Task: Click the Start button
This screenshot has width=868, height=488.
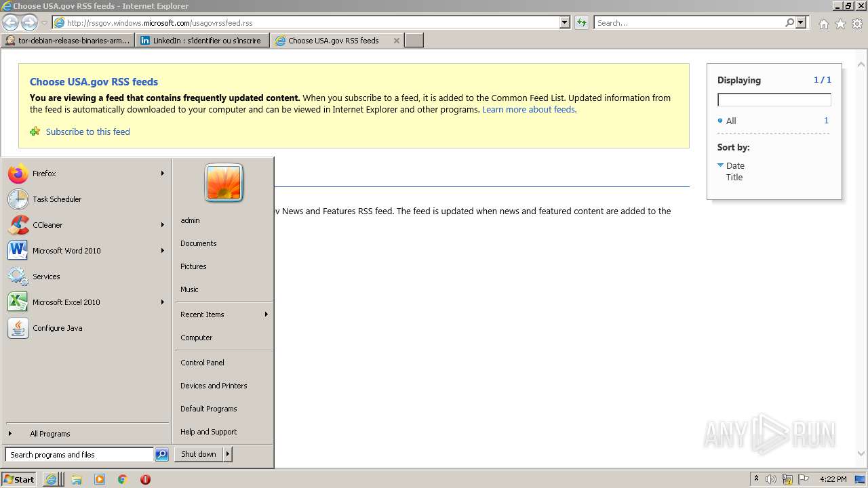Action: point(19,479)
